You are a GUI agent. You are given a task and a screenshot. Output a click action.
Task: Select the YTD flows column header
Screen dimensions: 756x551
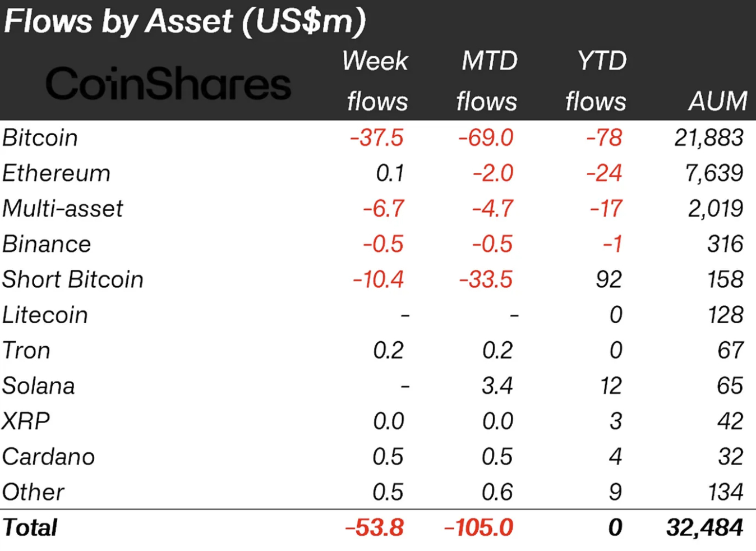[x=596, y=81]
